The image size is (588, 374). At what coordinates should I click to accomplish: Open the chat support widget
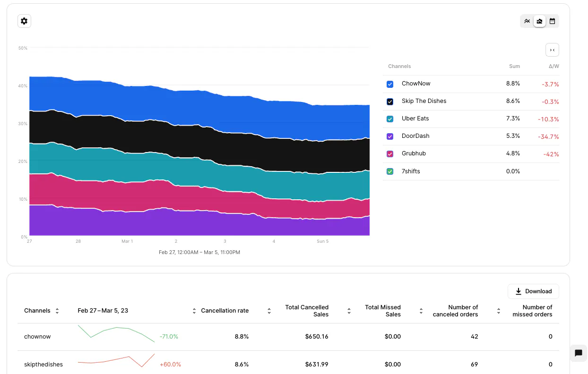coord(578,353)
